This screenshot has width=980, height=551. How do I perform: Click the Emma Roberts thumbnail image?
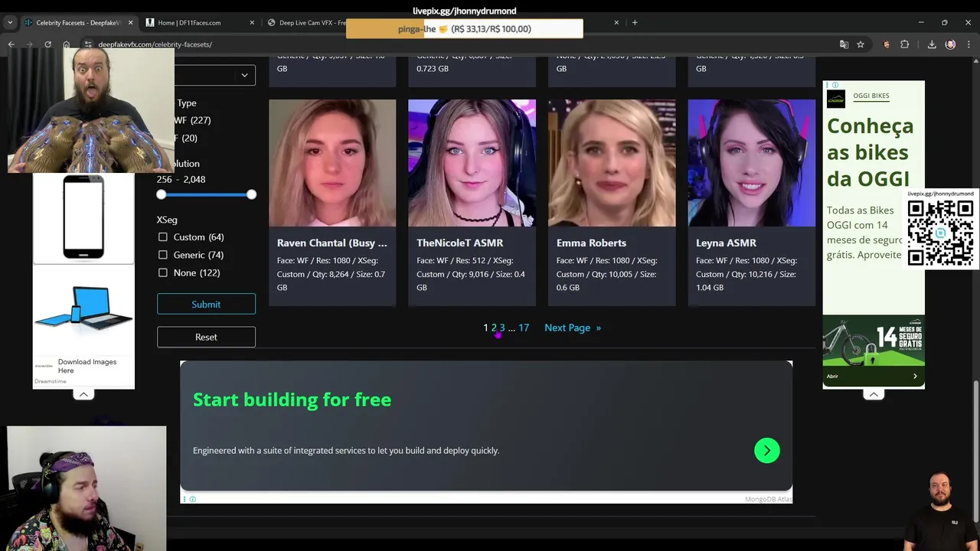612,163
